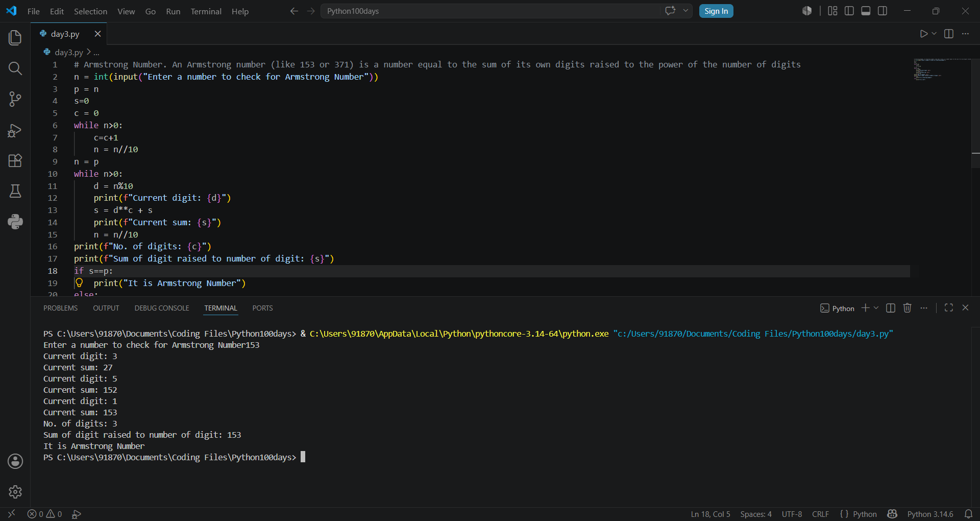This screenshot has height=521, width=980.
Task: Open the File menu
Action: 34,11
